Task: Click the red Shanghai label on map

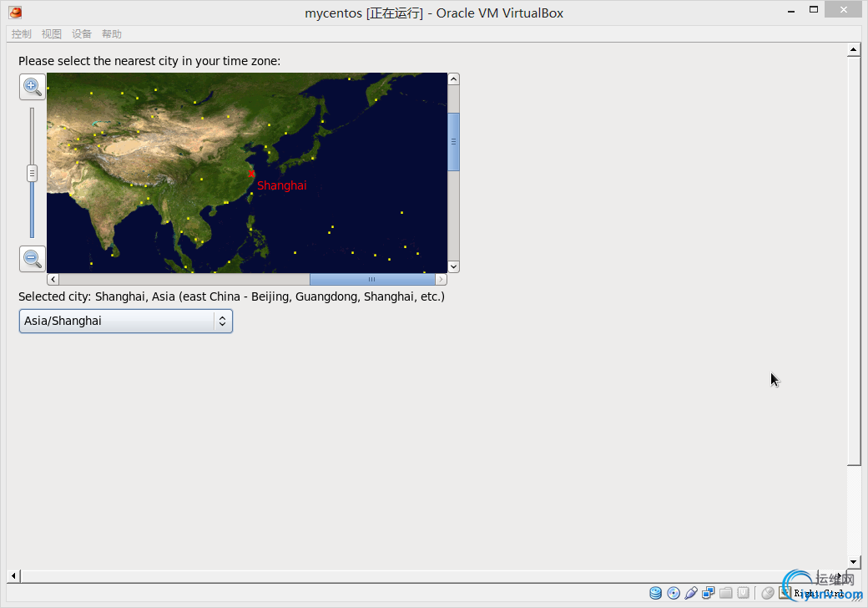Action: (x=282, y=185)
